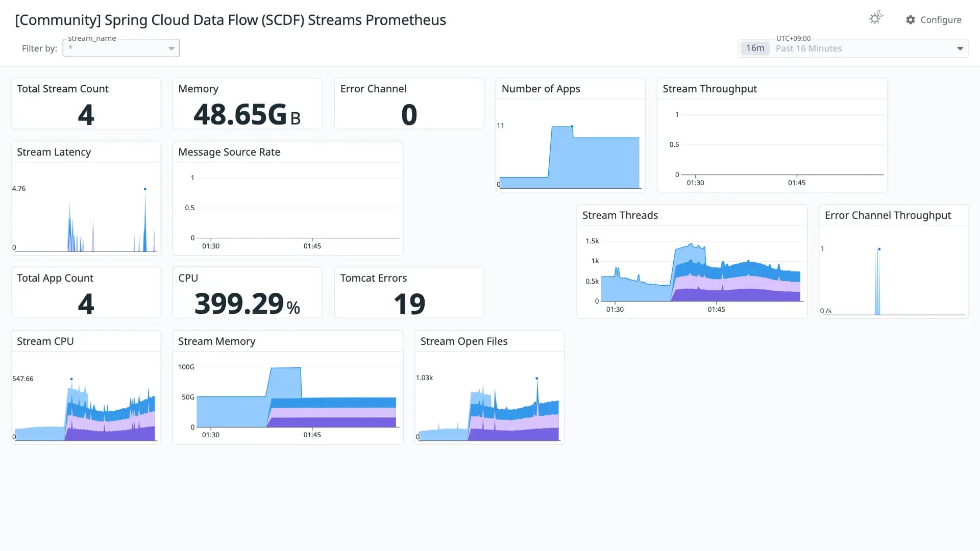Viewport: 980px width, 551px height.
Task: Click the Filter by label
Action: pyautogui.click(x=39, y=48)
